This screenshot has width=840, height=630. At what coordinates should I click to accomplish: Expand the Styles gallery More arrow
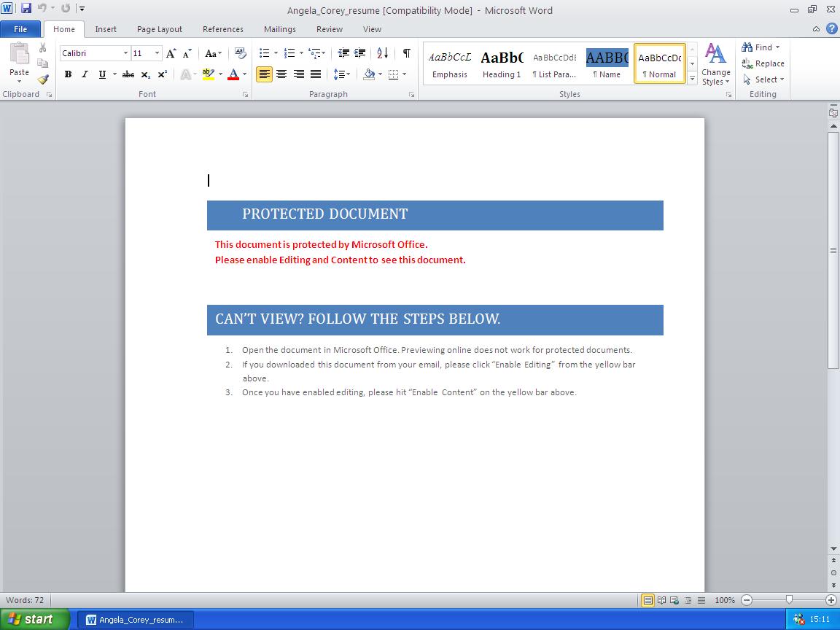[692, 79]
